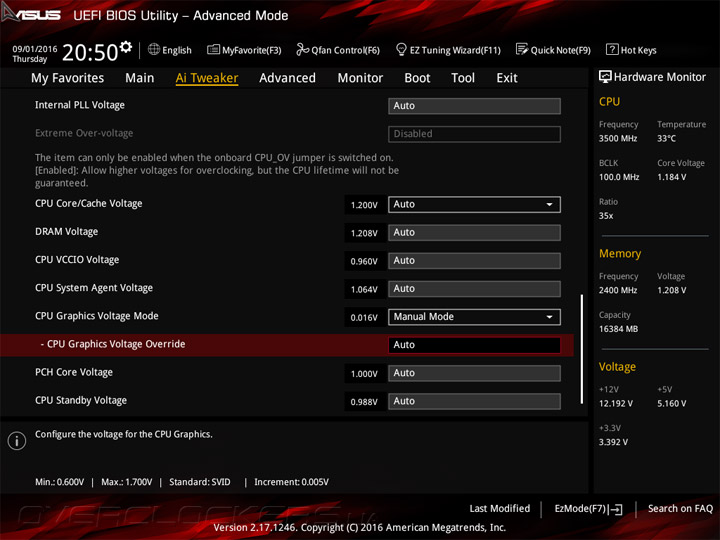This screenshot has height=540, width=720.
Task: Click the 20:50 clock display
Action: point(90,52)
